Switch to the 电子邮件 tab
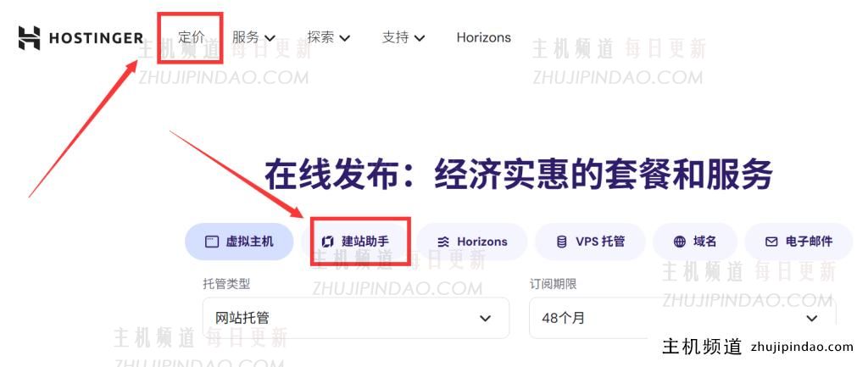868x367 pixels. 798,242
